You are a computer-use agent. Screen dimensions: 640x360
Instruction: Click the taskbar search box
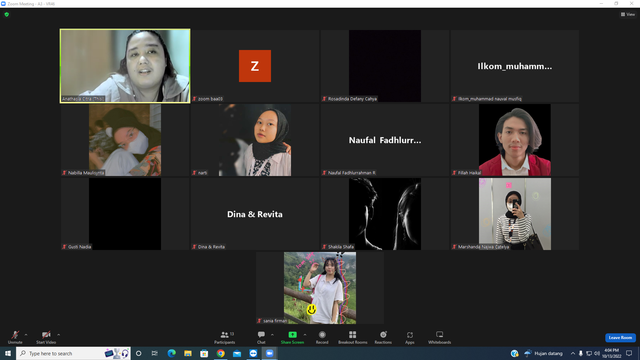(73, 353)
